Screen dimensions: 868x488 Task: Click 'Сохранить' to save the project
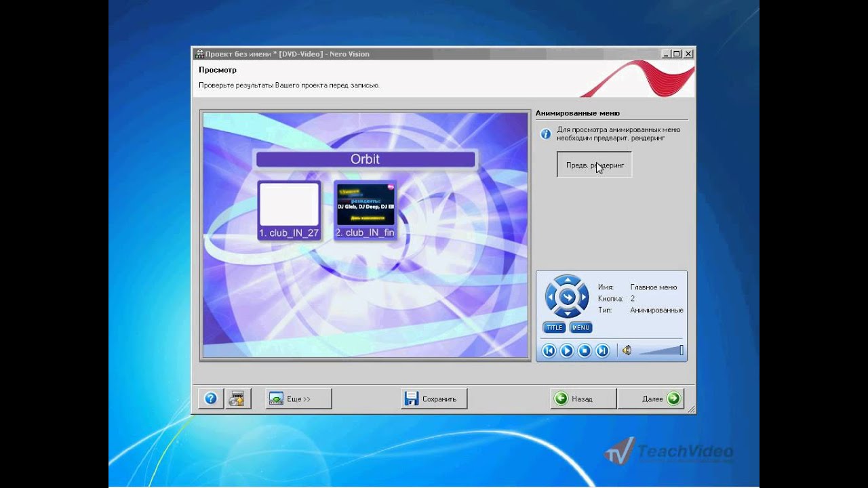click(x=434, y=399)
